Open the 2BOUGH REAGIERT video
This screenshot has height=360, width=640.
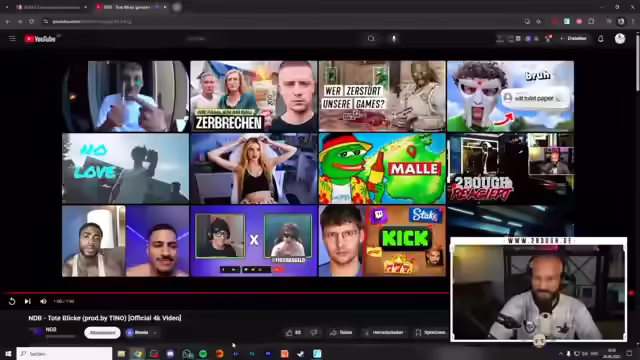[510, 168]
